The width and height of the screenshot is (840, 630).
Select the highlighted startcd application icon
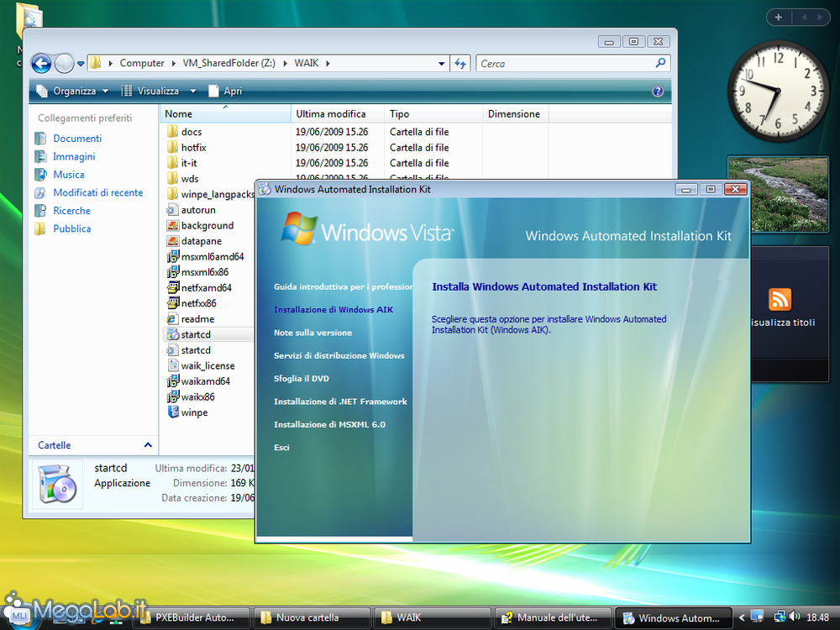point(172,334)
